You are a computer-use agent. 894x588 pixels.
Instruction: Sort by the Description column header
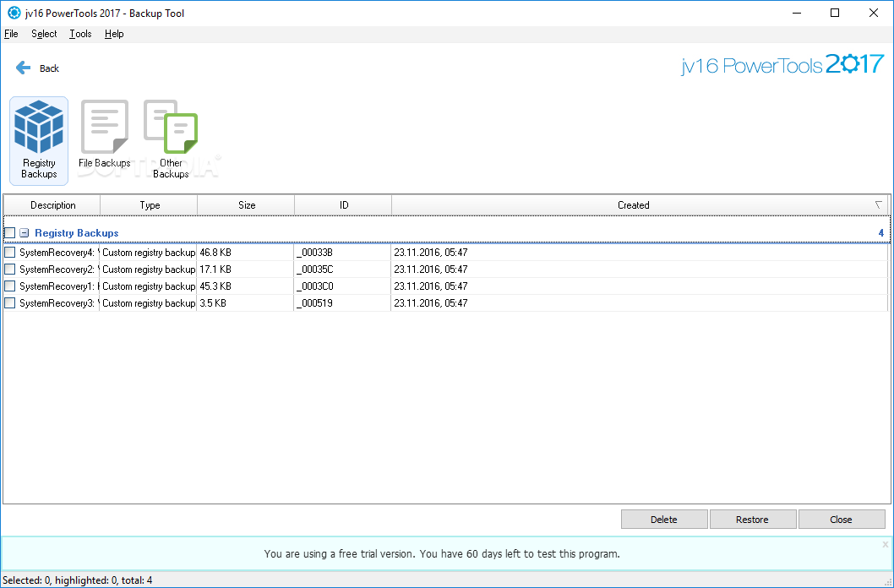(x=52, y=205)
